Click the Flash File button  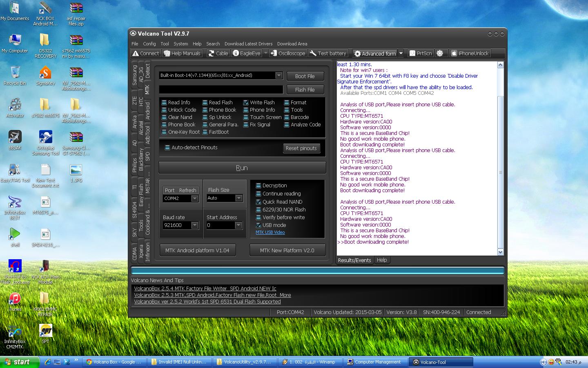pyautogui.click(x=305, y=90)
